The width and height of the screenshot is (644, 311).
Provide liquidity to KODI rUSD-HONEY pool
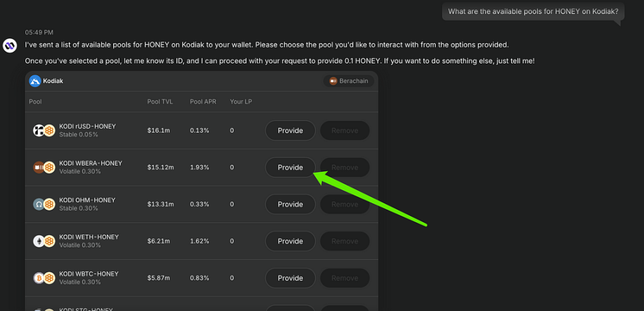point(291,131)
